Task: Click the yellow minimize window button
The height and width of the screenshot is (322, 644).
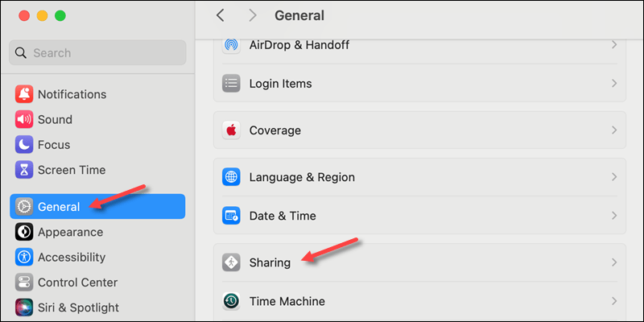Action: 43,16
